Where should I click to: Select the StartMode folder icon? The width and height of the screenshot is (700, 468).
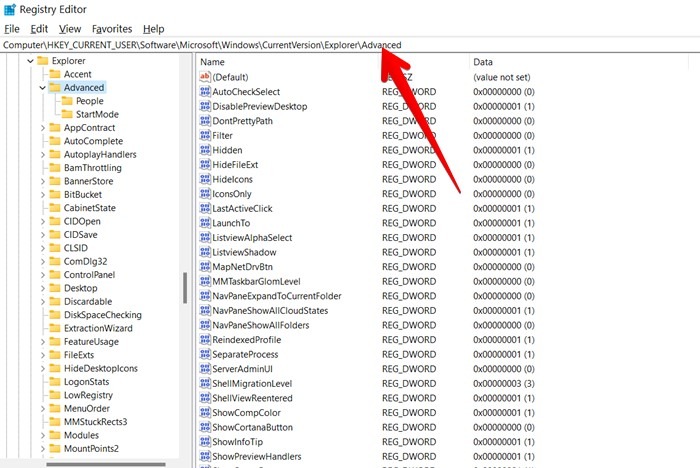click(x=67, y=114)
